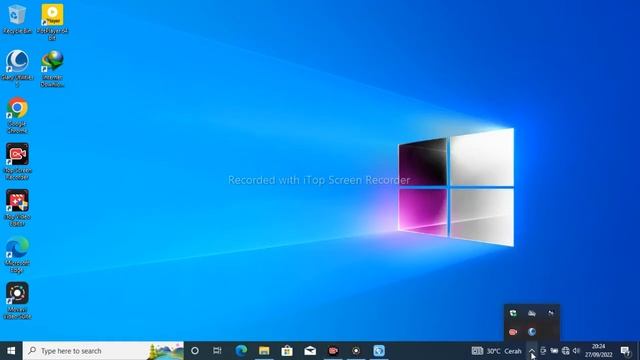Click the Show desktop sliver at taskbar end

(638, 351)
